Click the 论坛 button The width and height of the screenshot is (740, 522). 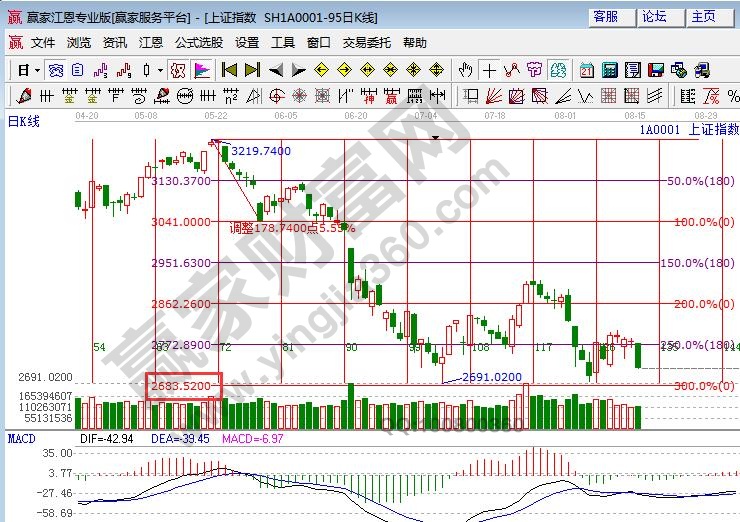click(x=655, y=16)
